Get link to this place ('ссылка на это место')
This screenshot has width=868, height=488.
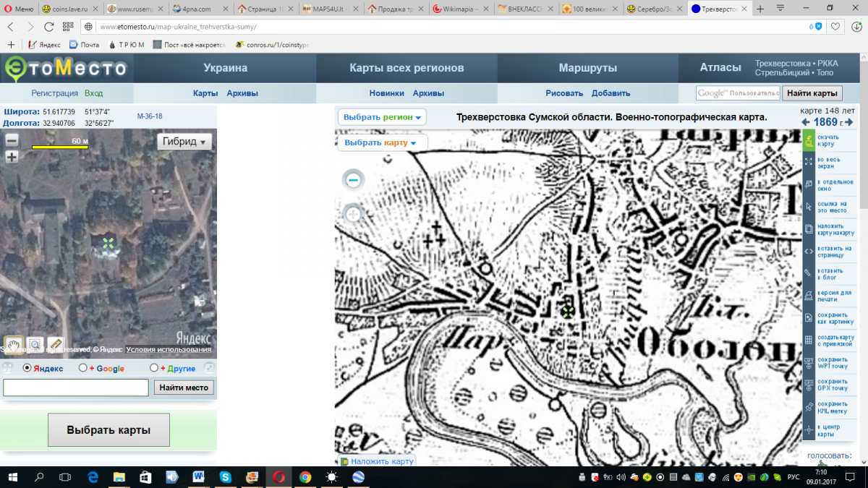click(809, 206)
